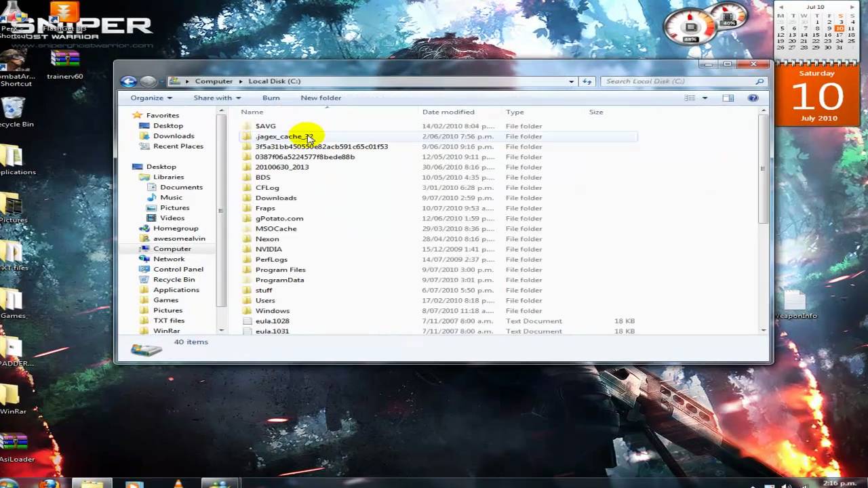Select awesomealvin user folder in sidebar
Image resolution: width=868 pixels, height=488 pixels.
coord(179,239)
